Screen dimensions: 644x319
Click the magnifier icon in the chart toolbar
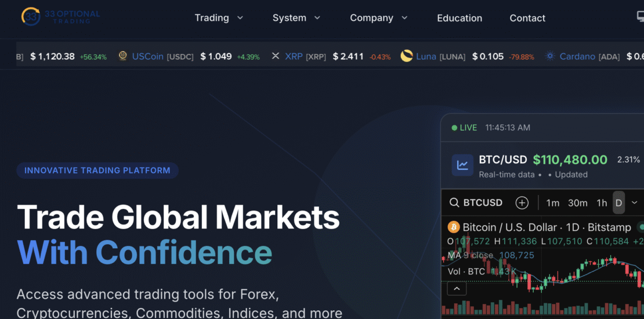454,203
